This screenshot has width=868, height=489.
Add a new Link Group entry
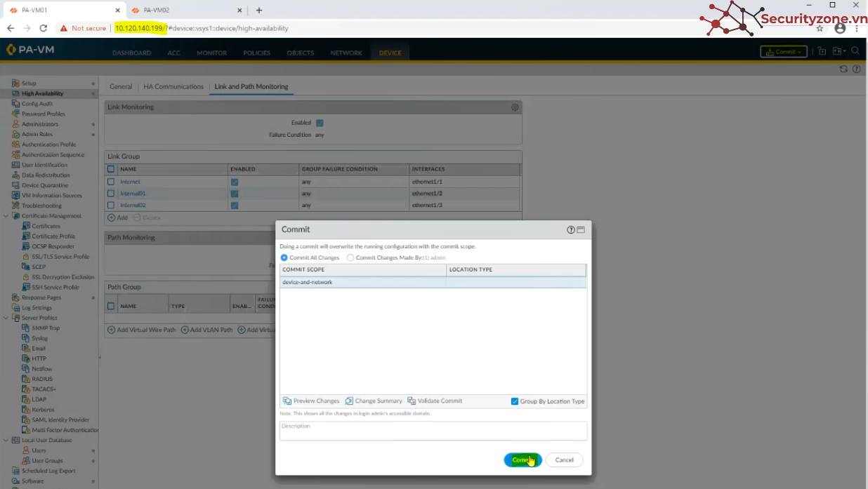tap(118, 217)
